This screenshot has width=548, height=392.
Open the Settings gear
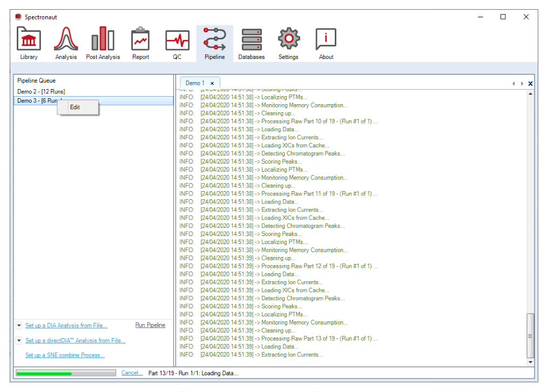click(x=288, y=43)
